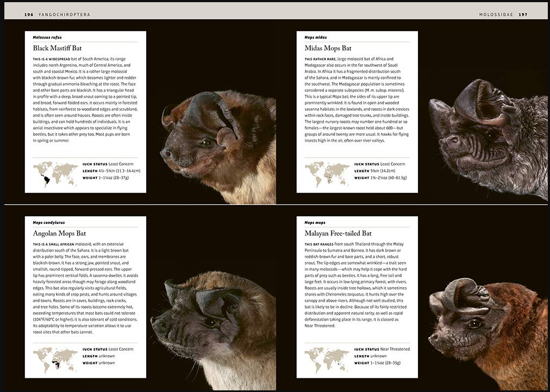The height and width of the screenshot is (392, 550).
Task: Click page number 197
Action: (x=523, y=15)
